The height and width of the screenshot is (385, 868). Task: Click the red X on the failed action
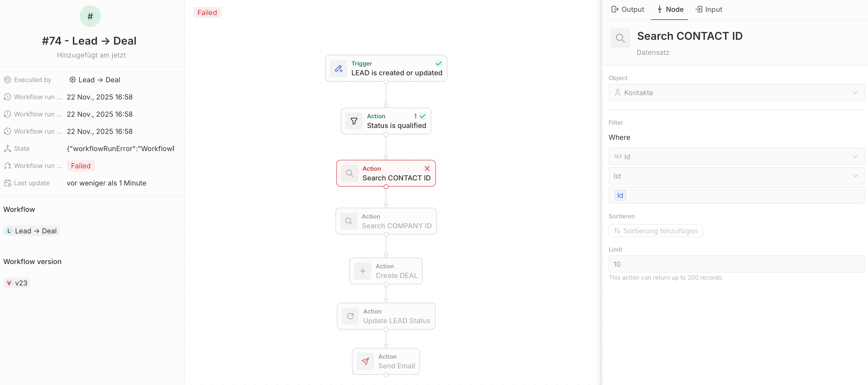click(427, 168)
